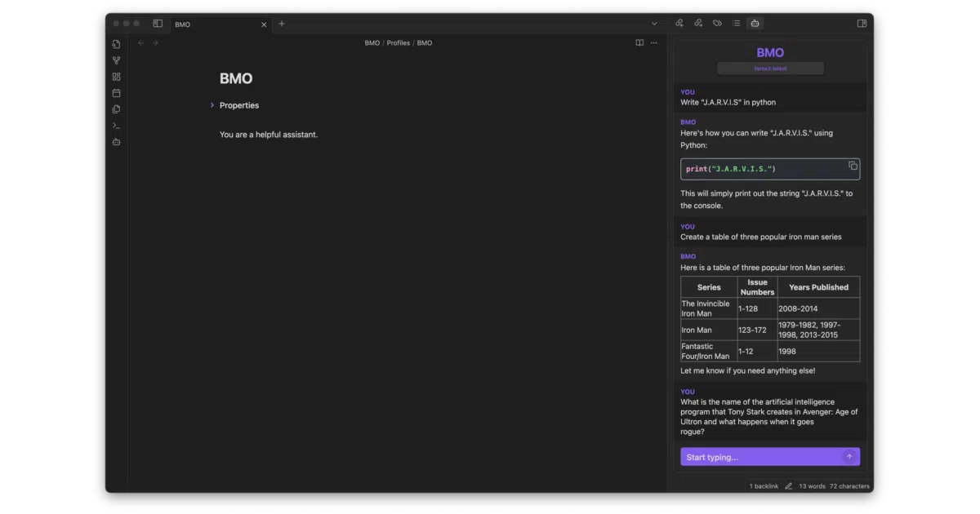The image size is (980, 514).
Task: Click the 123-172 table cell
Action: pyautogui.click(x=757, y=330)
